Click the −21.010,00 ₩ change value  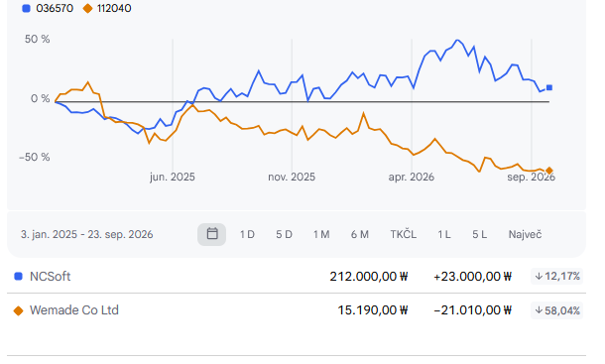click(x=473, y=310)
